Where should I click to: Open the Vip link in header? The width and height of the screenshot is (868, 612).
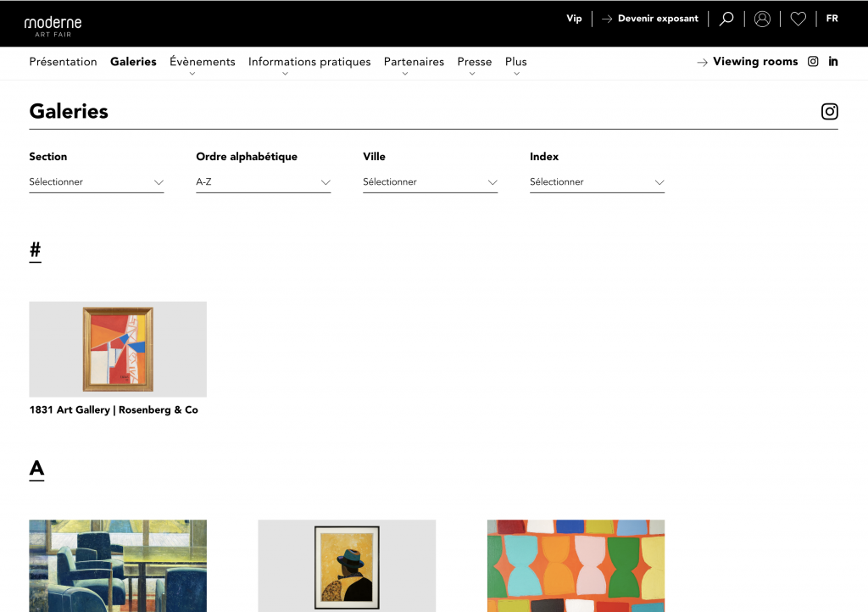574,19
